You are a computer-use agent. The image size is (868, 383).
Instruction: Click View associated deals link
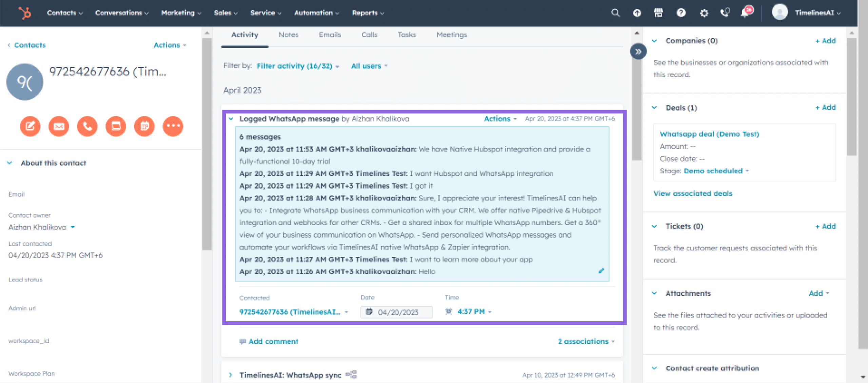(x=693, y=193)
